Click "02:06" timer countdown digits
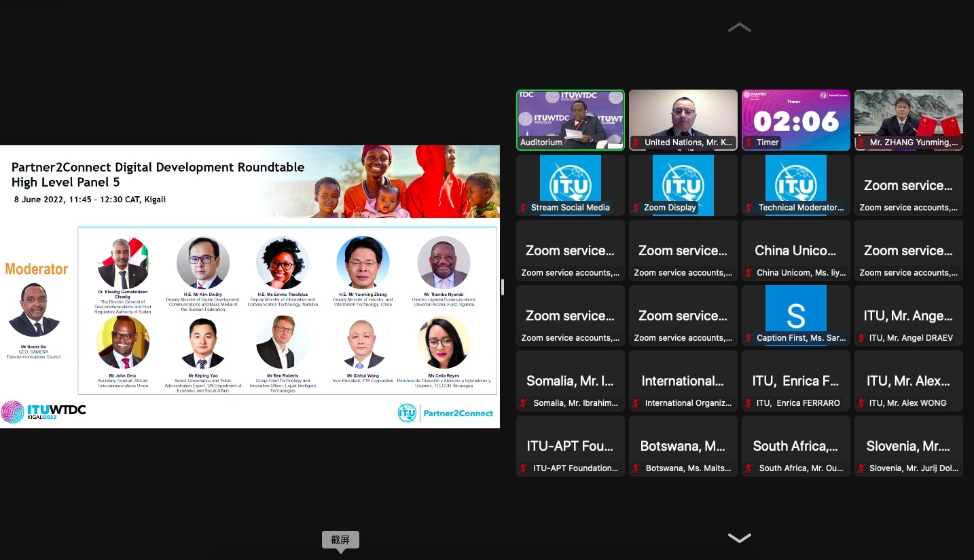 pos(796,122)
